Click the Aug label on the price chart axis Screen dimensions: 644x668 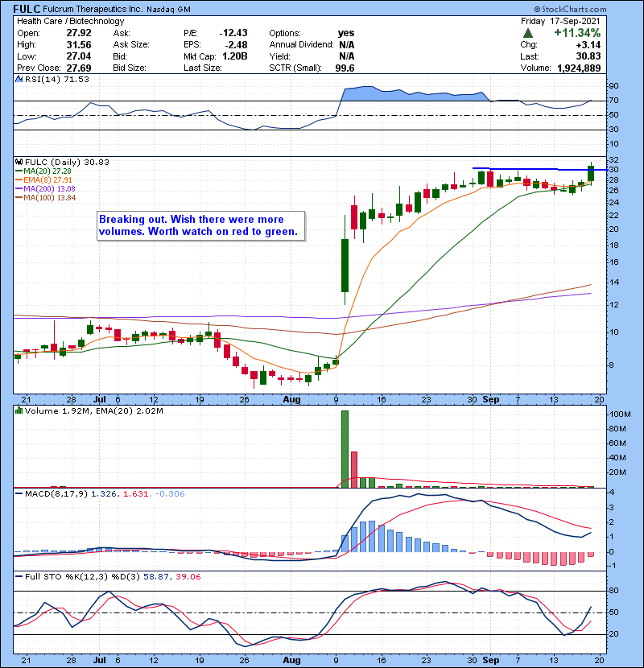tap(291, 400)
